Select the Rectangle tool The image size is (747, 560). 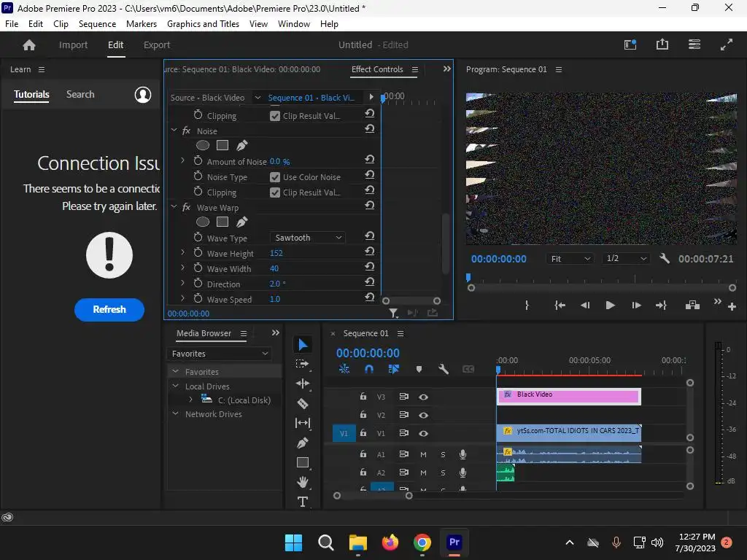click(x=303, y=462)
